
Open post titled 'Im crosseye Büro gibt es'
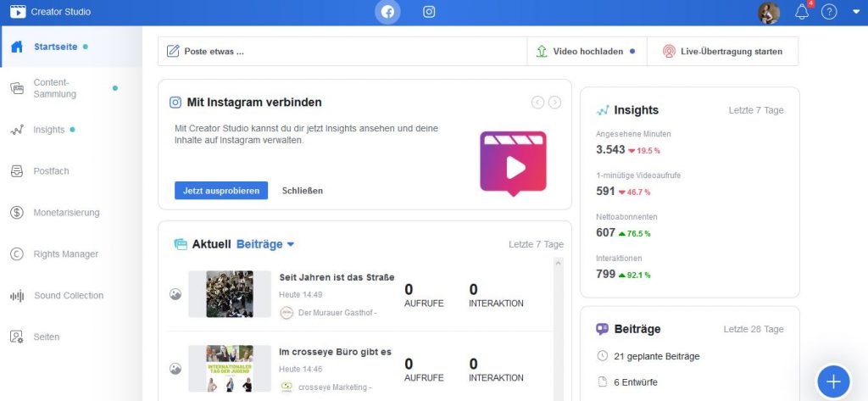335,352
